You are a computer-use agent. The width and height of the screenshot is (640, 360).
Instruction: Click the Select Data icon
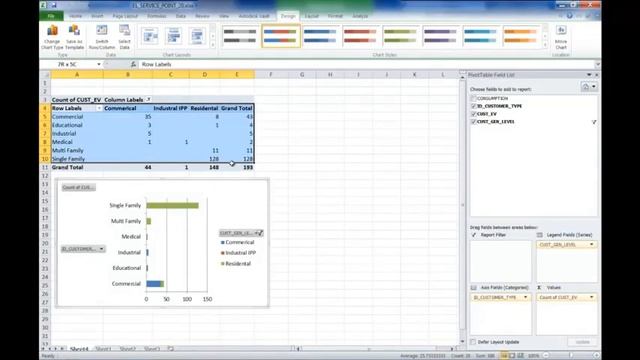[124, 31]
